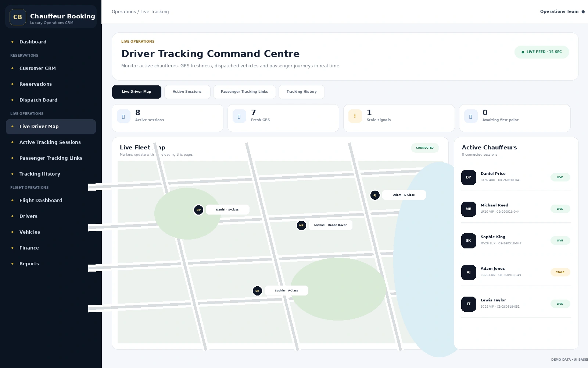Open the Active sessions stat icon
The width and height of the screenshot is (588, 368).
(x=123, y=116)
